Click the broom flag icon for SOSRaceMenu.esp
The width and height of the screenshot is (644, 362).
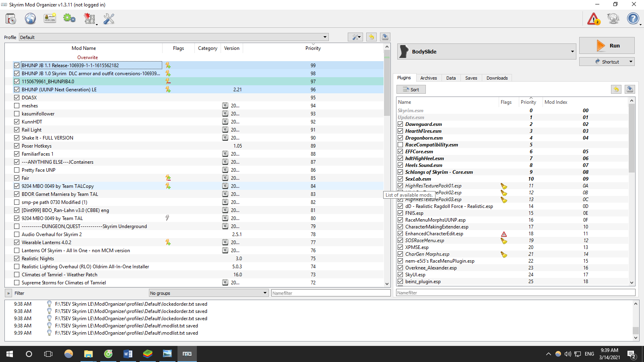click(x=504, y=241)
